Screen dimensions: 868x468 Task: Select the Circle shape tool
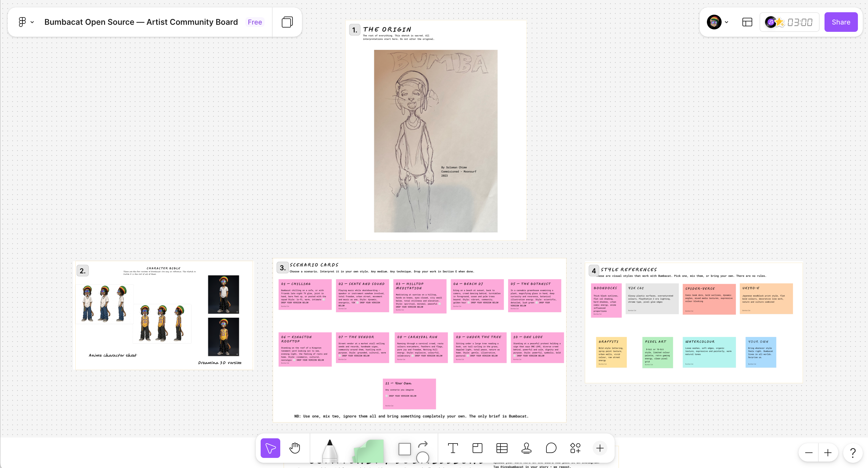pyautogui.click(x=423, y=458)
